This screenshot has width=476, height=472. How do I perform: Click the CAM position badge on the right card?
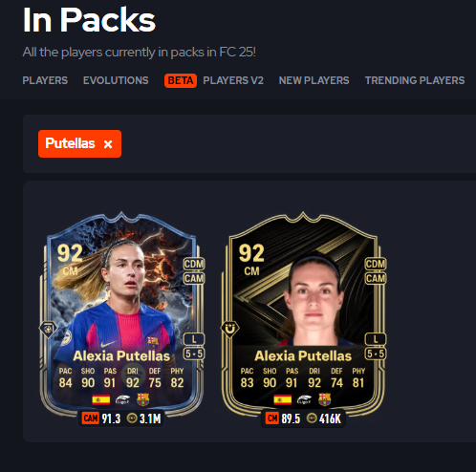pyautogui.click(x=376, y=278)
